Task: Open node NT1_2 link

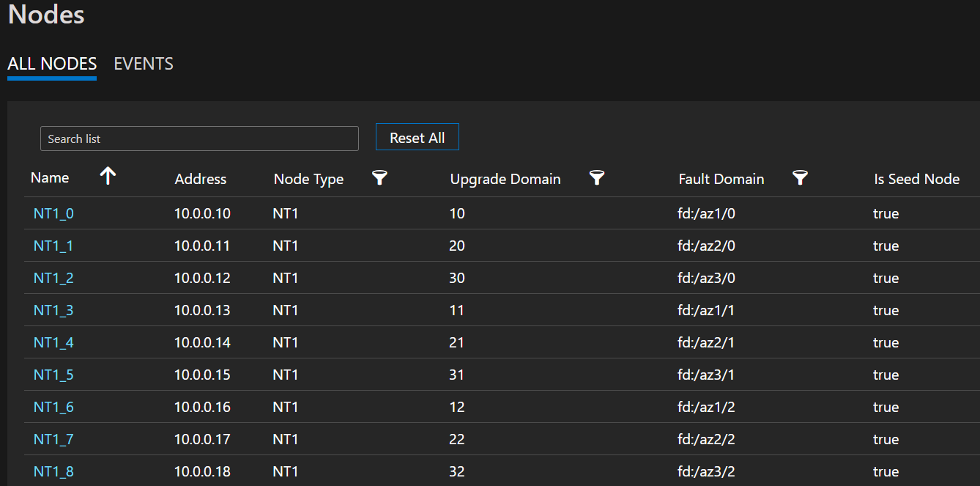Action: [x=53, y=279]
